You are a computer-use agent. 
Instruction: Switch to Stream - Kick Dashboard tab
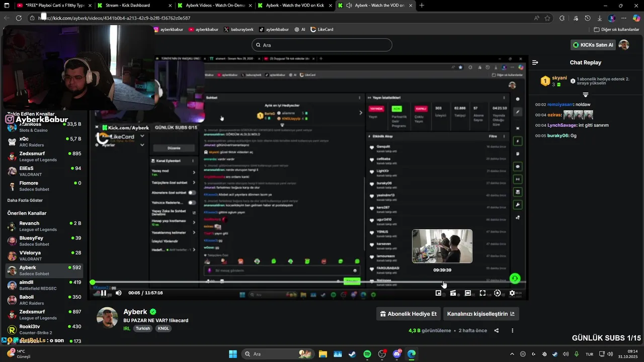134,6
